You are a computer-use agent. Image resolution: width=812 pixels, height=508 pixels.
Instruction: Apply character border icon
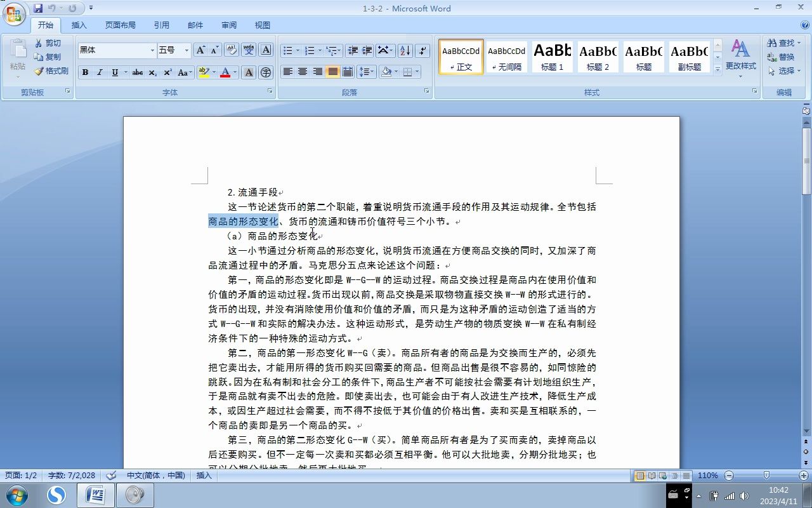point(266,50)
